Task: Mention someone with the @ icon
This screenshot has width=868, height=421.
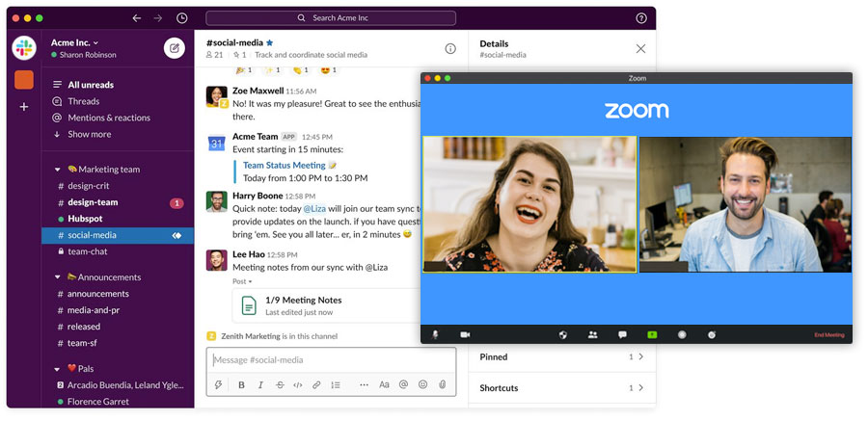Action: coord(403,385)
